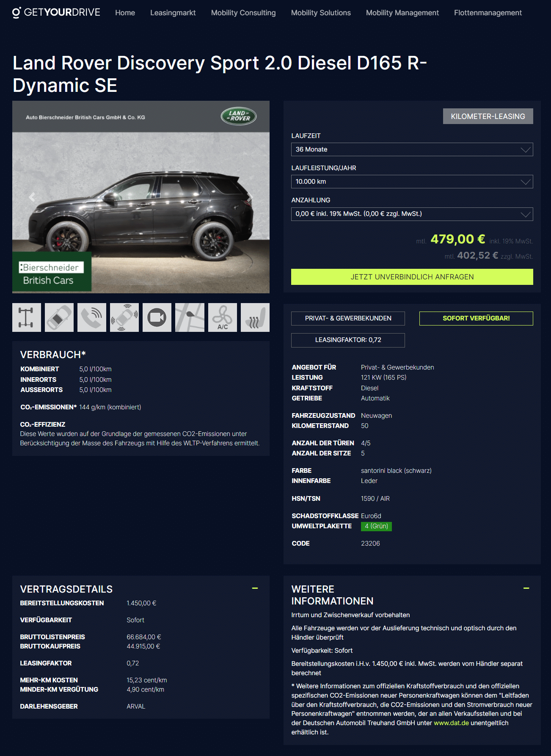Click the Sofort verfügbar! badge

(x=476, y=318)
